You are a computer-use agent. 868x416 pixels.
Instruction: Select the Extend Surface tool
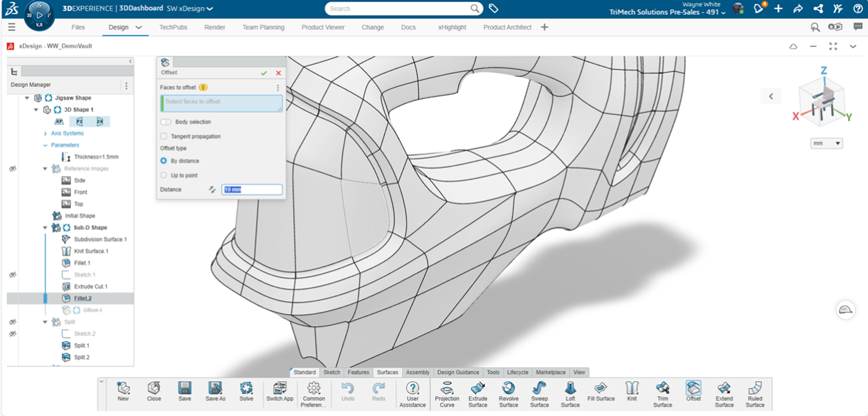(724, 393)
